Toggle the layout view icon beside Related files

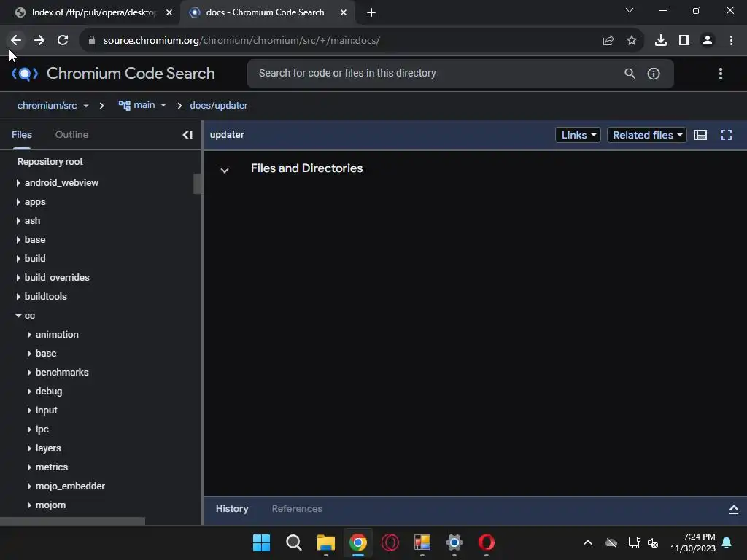tap(700, 135)
